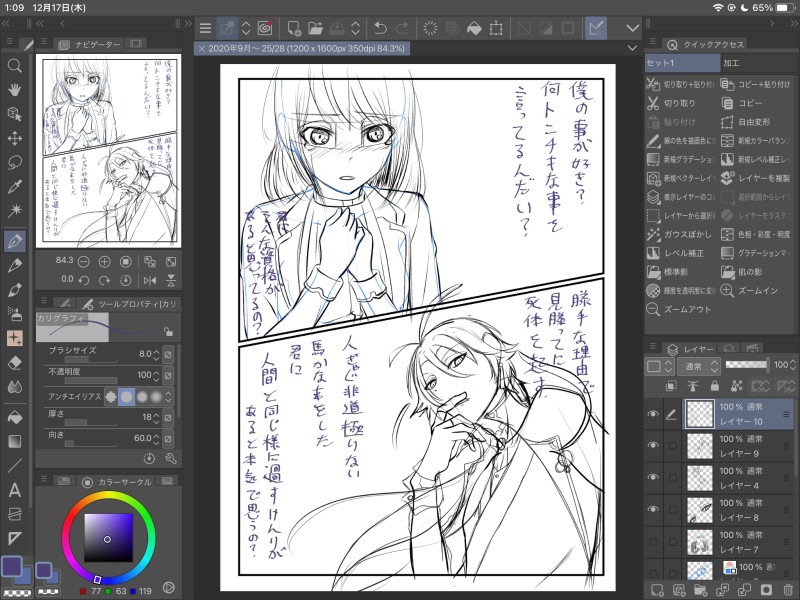800x600 pixels.
Task: Click the layer opacity slider bar
Action: pos(746,364)
